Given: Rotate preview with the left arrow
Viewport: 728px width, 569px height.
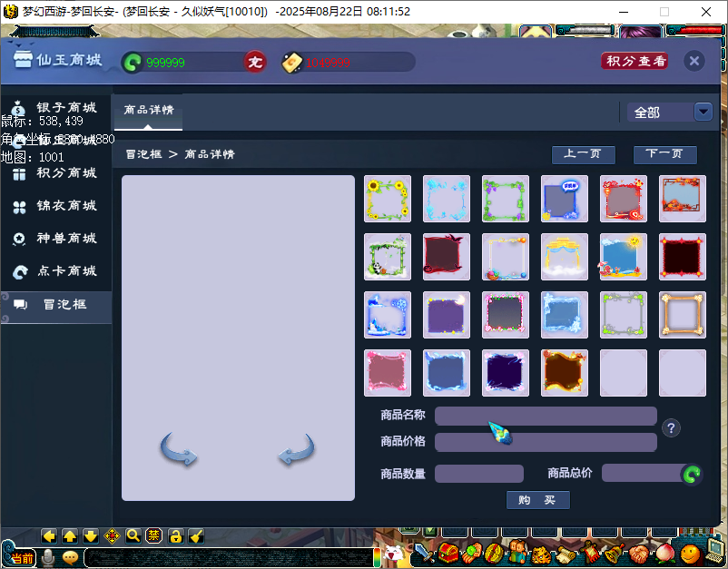Looking at the screenshot, I should tap(179, 450).
